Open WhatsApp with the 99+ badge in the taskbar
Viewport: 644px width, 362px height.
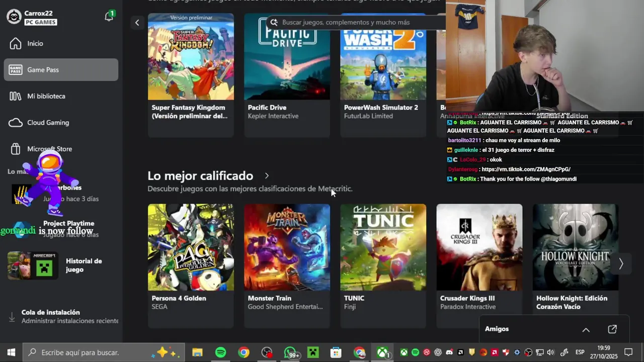(291, 352)
